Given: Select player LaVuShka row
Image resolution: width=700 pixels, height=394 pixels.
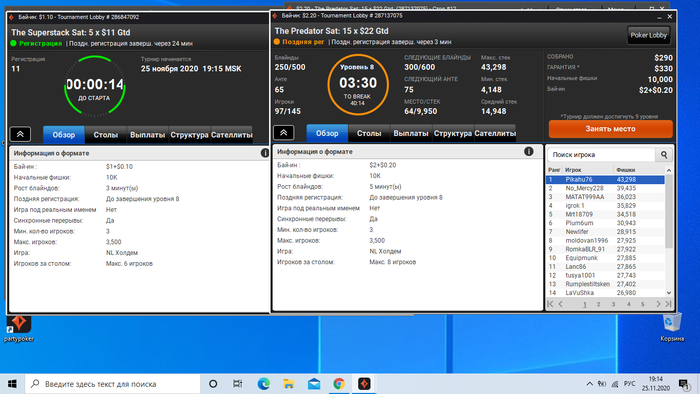Looking at the screenshot, I should 605,293.
